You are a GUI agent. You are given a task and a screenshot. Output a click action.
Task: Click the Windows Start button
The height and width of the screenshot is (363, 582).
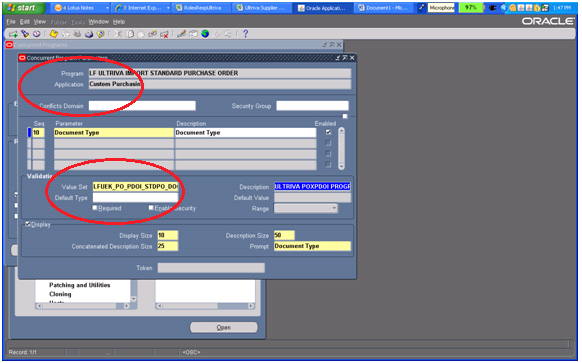[24, 7]
